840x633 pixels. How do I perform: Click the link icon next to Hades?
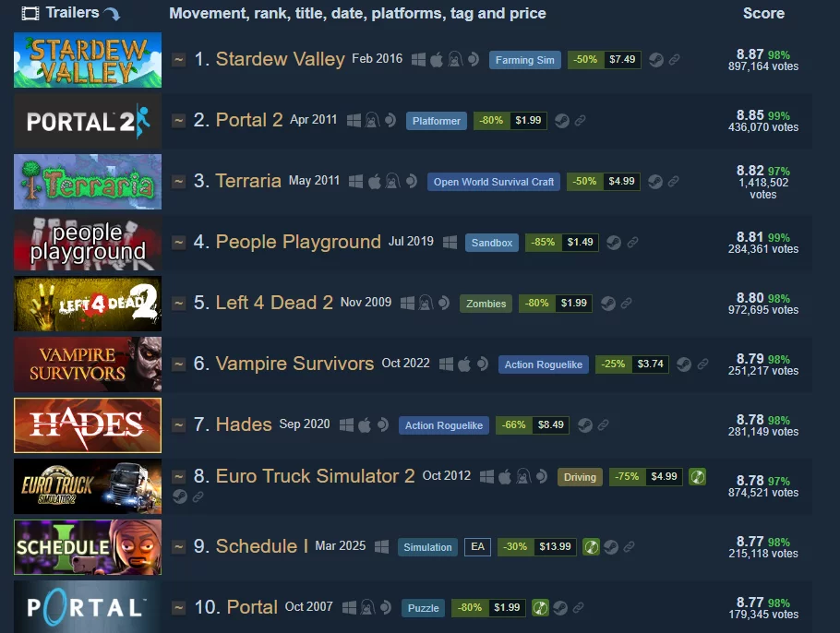tap(603, 424)
